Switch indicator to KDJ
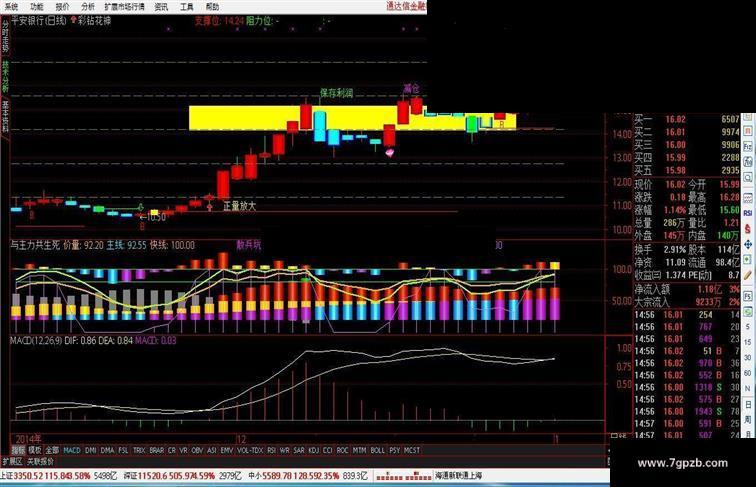 [x=313, y=450]
